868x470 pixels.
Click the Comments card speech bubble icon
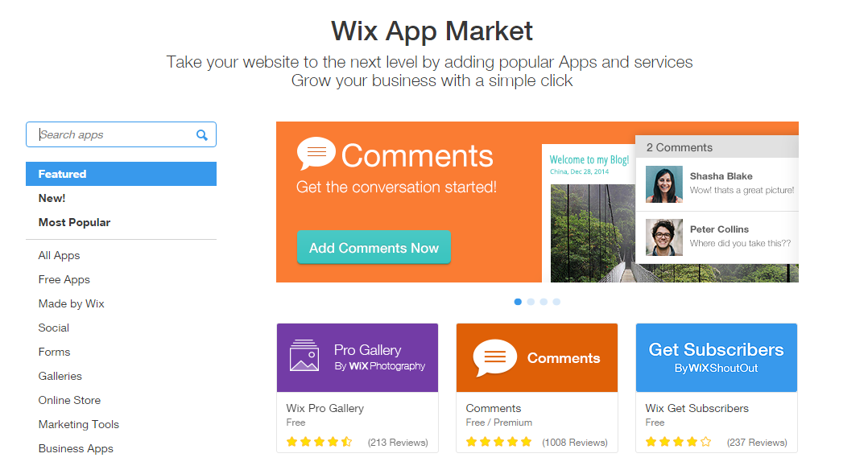click(x=495, y=357)
